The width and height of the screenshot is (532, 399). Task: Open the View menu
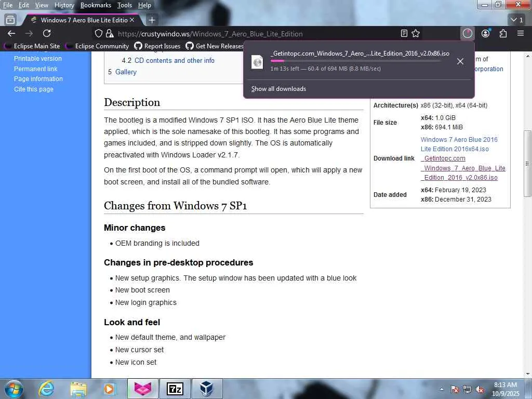tap(42, 5)
